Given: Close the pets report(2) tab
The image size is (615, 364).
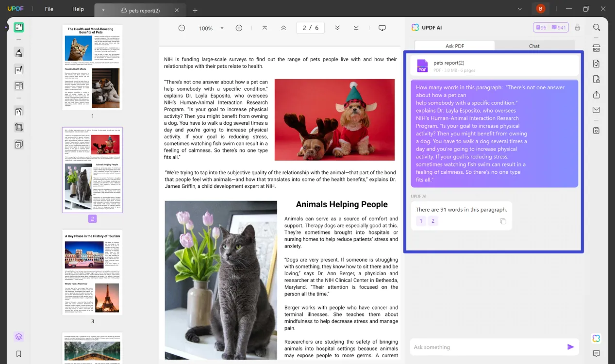Looking at the screenshot, I should coord(177,10).
